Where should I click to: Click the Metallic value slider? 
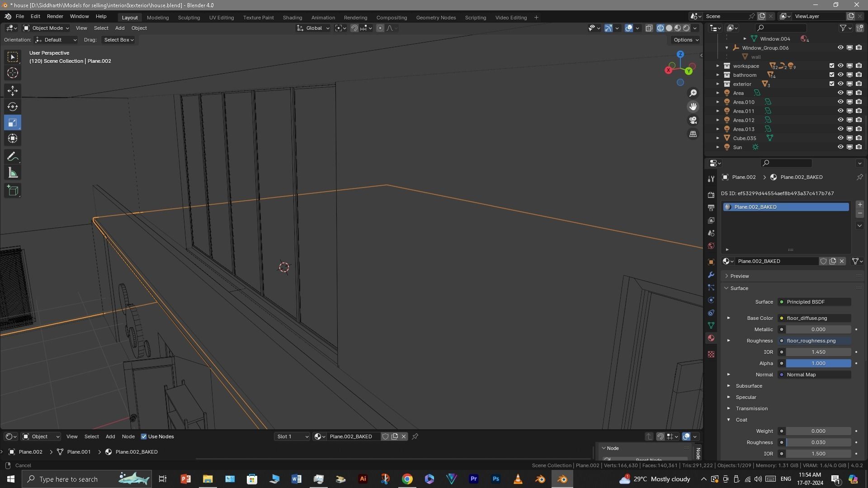coord(818,329)
